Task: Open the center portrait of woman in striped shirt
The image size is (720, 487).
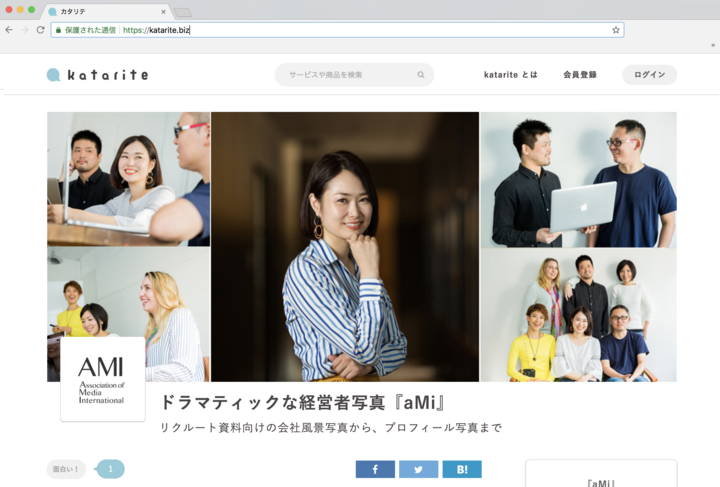Action: [x=345, y=246]
